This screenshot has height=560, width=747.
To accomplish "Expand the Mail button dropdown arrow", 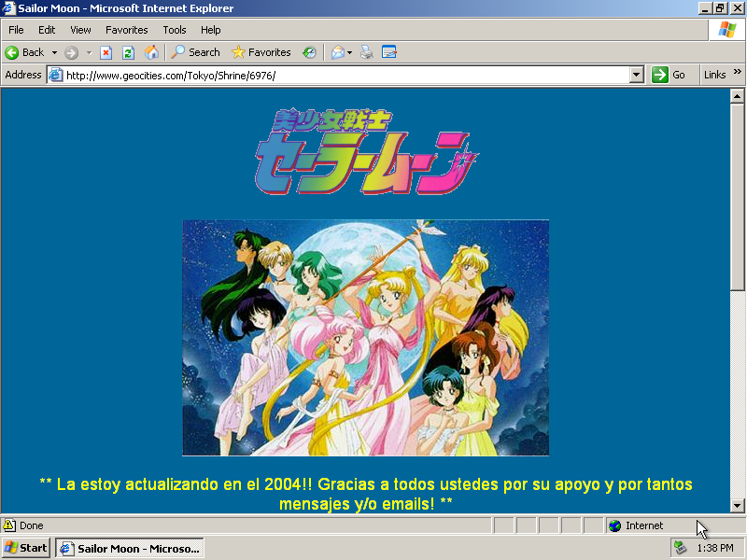I will [349, 52].
